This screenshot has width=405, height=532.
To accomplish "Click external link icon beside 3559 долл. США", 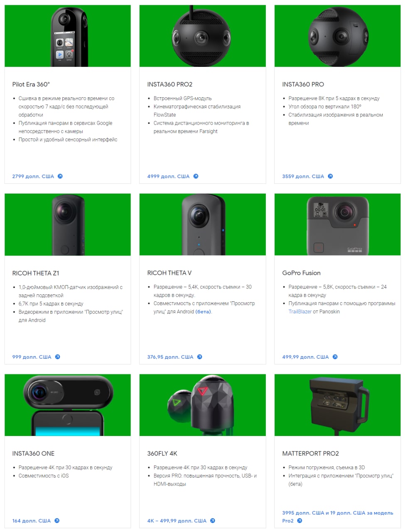I will pyautogui.click(x=330, y=176).
